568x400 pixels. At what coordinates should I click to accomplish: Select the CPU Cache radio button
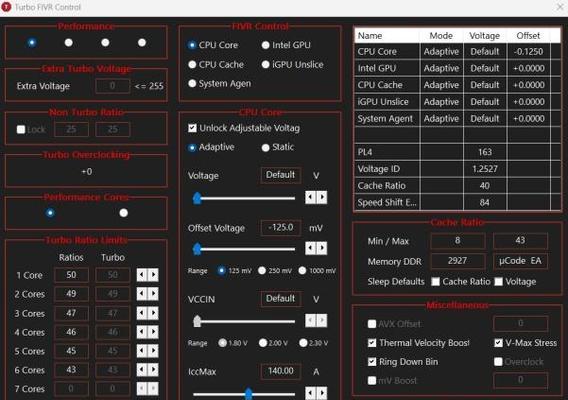coord(192,64)
